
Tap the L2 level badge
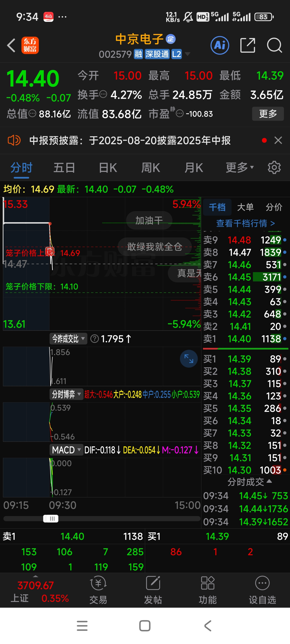pos(176,54)
